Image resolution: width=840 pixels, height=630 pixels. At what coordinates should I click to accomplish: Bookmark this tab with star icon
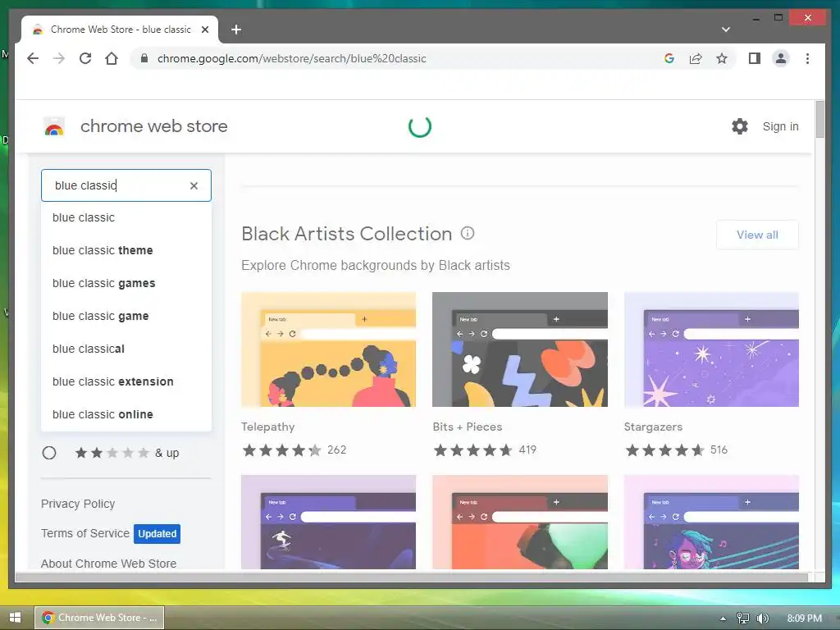[x=722, y=58]
